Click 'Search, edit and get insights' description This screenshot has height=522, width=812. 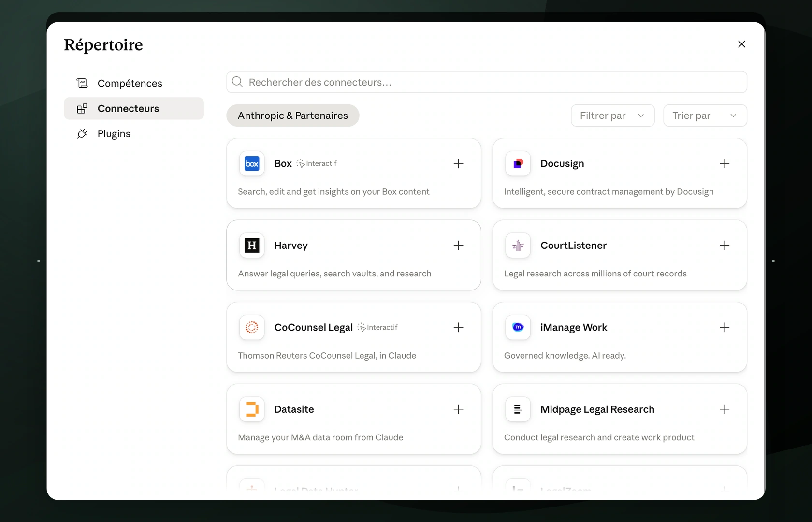[x=333, y=191]
